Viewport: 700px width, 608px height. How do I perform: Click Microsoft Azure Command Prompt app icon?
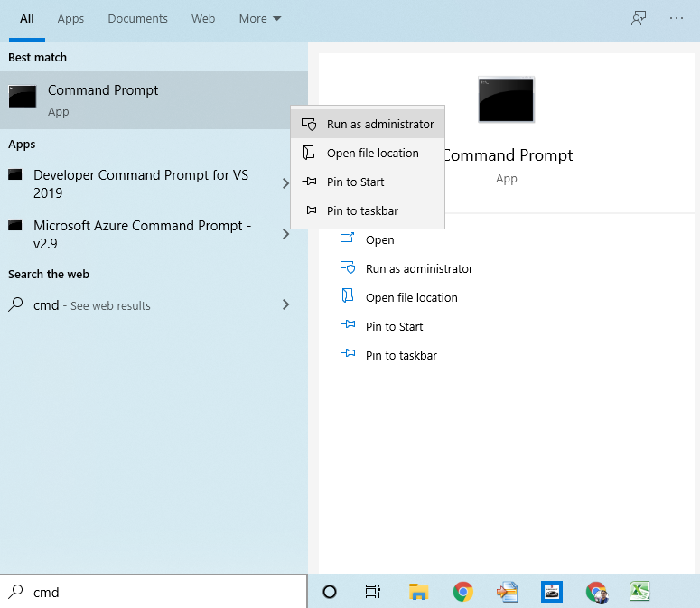coord(15,225)
